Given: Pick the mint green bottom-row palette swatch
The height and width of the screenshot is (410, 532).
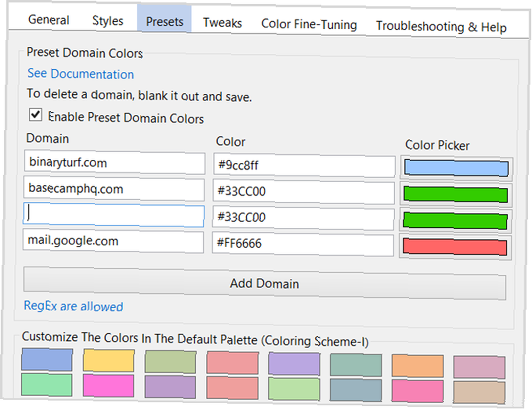Looking at the screenshot, I should point(46,384).
